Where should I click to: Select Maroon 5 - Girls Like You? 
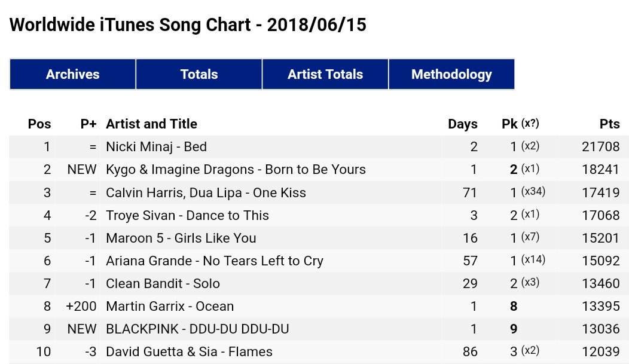[x=181, y=238]
